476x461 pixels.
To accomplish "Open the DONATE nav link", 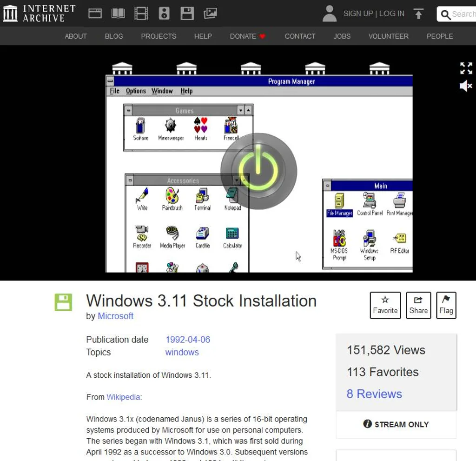I will [x=247, y=36].
